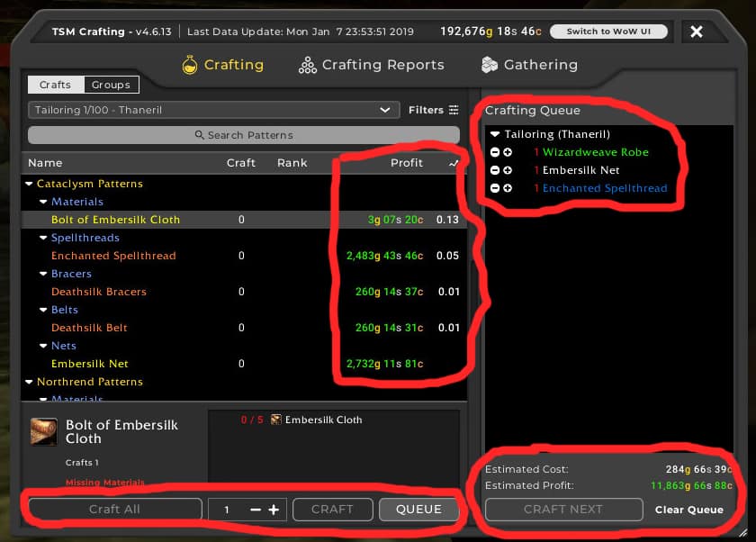Screen dimensions: 756x542
Task: Collapse the Belts group
Action: pos(43,310)
